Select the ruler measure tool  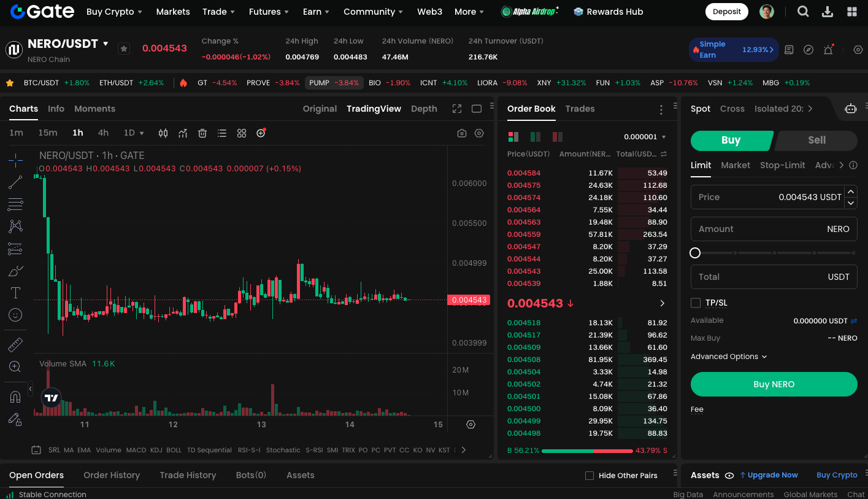pos(15,344)
